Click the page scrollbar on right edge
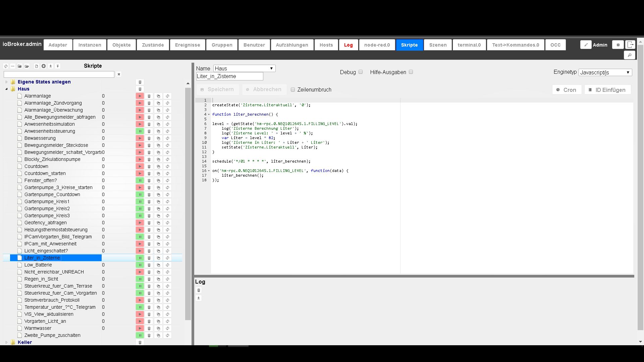 (640, 188)
